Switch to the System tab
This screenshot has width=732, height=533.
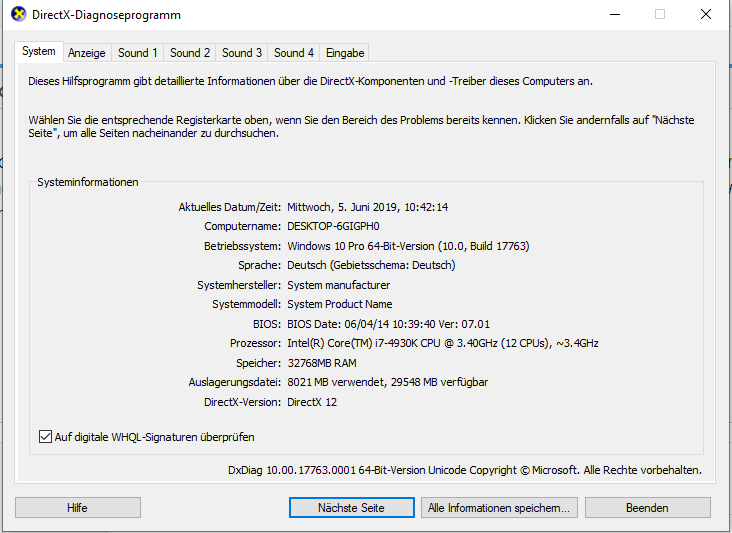coord(39,52)
